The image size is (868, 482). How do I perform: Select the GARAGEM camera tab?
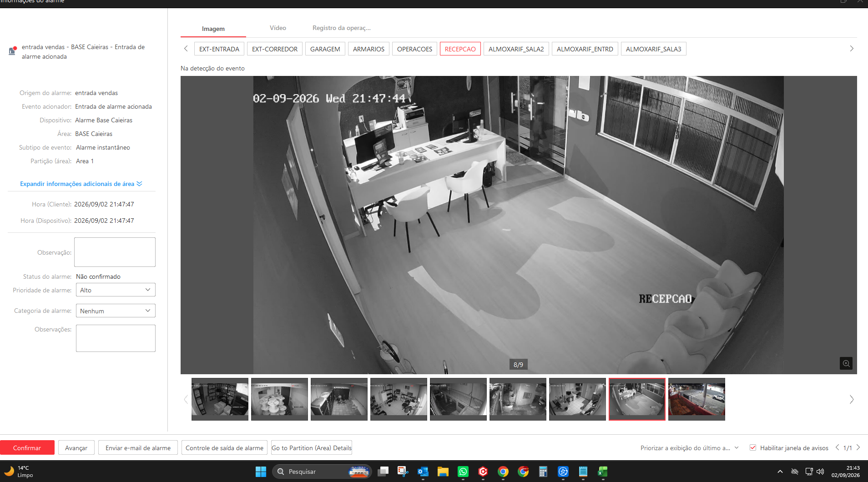coord(325,49)
